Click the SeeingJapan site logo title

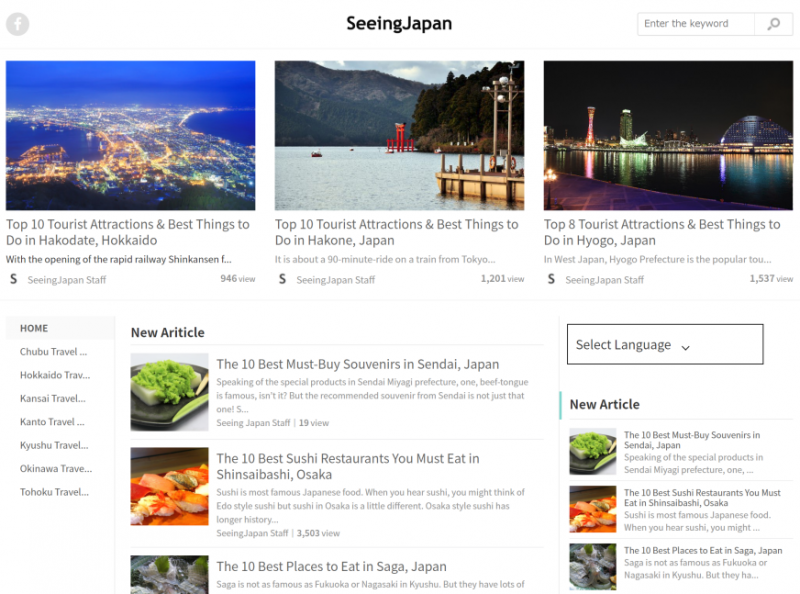[399, 23]
